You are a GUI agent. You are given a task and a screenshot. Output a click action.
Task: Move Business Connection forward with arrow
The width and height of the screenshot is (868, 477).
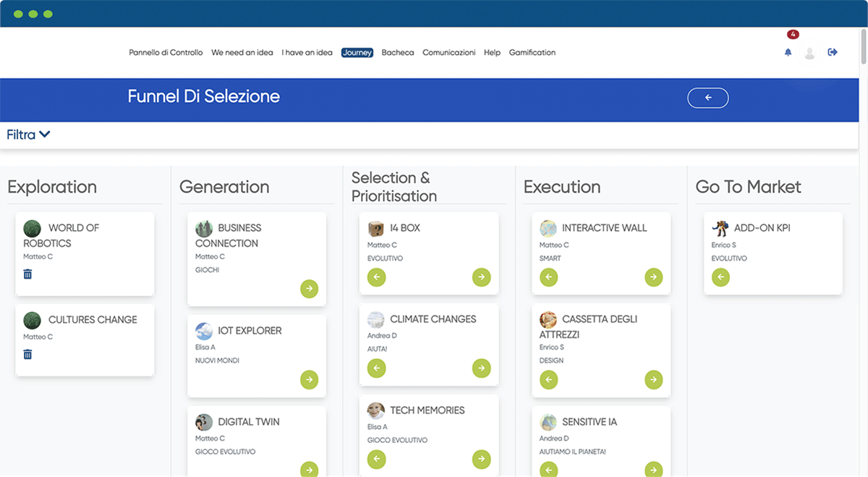pyautogui.click(x=309, y=288)
